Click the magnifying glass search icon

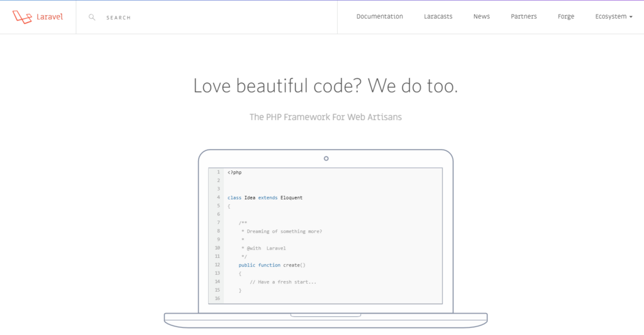(x=92, y=17)
